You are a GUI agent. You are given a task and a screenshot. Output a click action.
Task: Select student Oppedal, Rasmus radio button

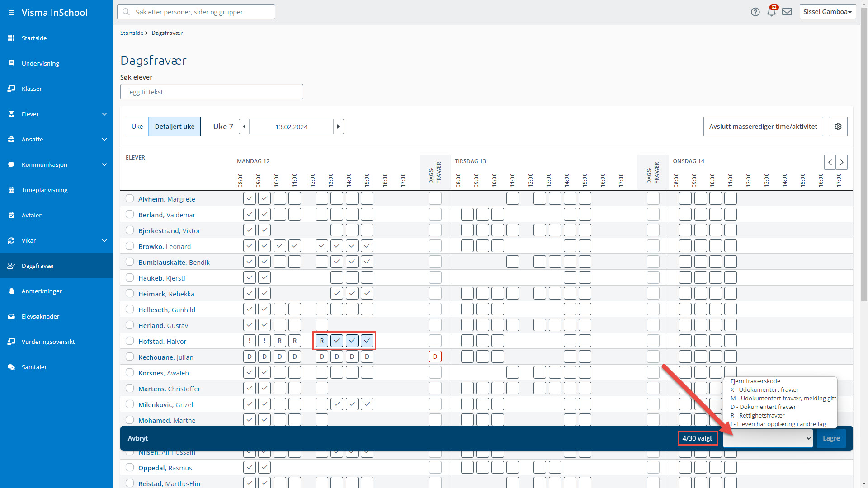coord(130,467)
